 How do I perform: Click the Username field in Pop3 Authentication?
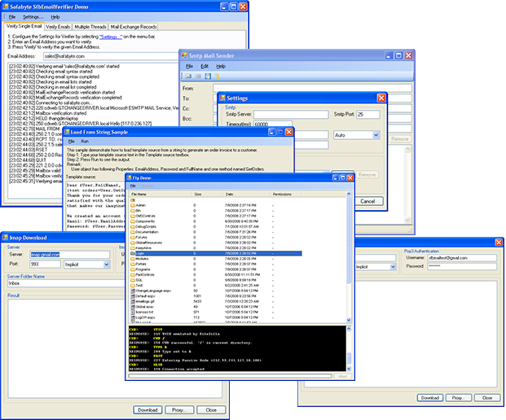point(462,257)
